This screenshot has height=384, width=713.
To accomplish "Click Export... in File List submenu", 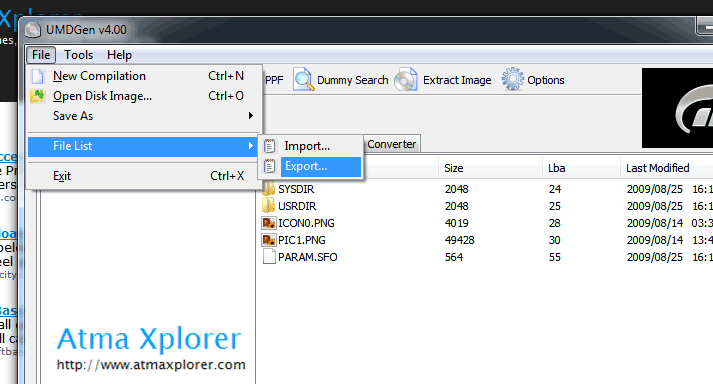I will (x=312, y=166).
